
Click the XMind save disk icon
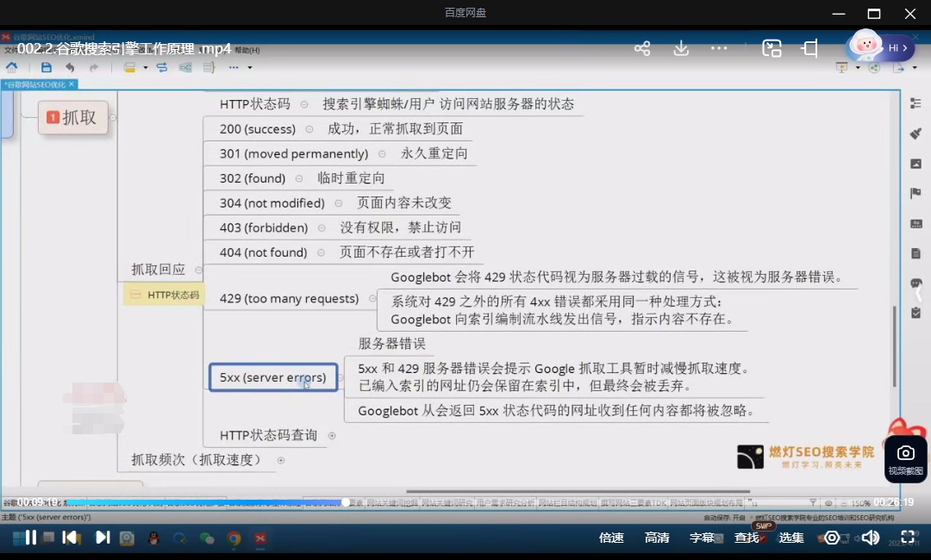(x=47, y=67)
